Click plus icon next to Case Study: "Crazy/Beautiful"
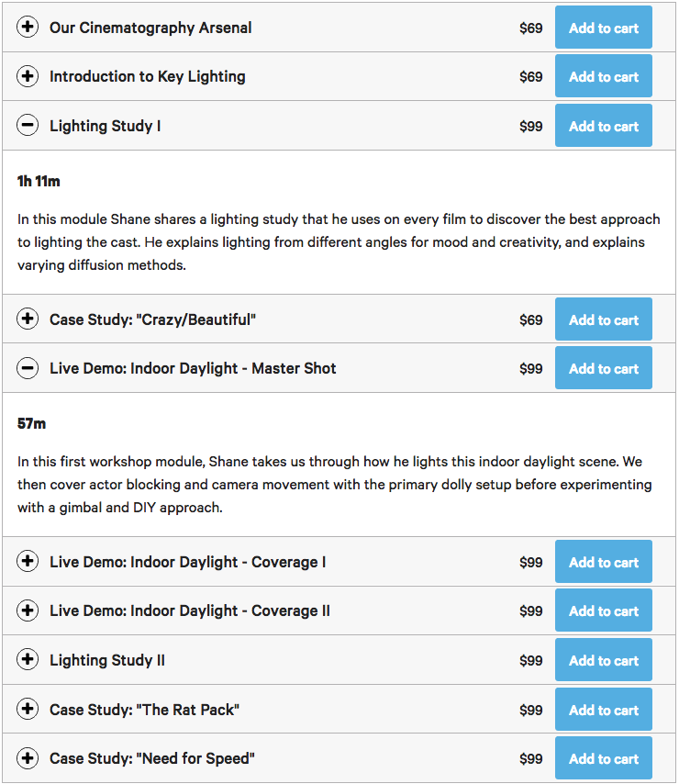The width and height of the screenshot is (679, 784). [x=28, y=319]
